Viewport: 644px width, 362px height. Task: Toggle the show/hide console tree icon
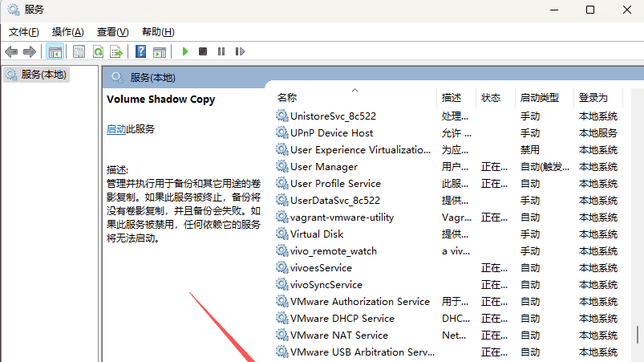click(55, 52)
